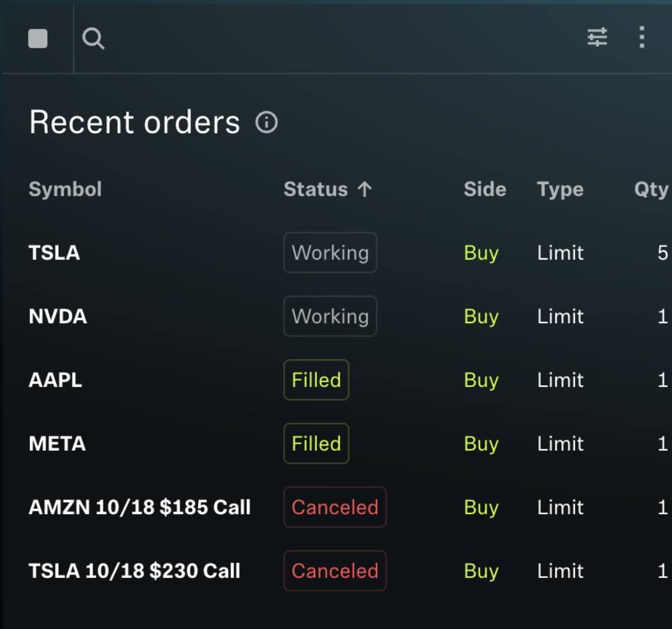Image resolution: width=672 pixels, height=629 pixels.
Task: Open the three-dot overflow menu
Action: point(641,38)
